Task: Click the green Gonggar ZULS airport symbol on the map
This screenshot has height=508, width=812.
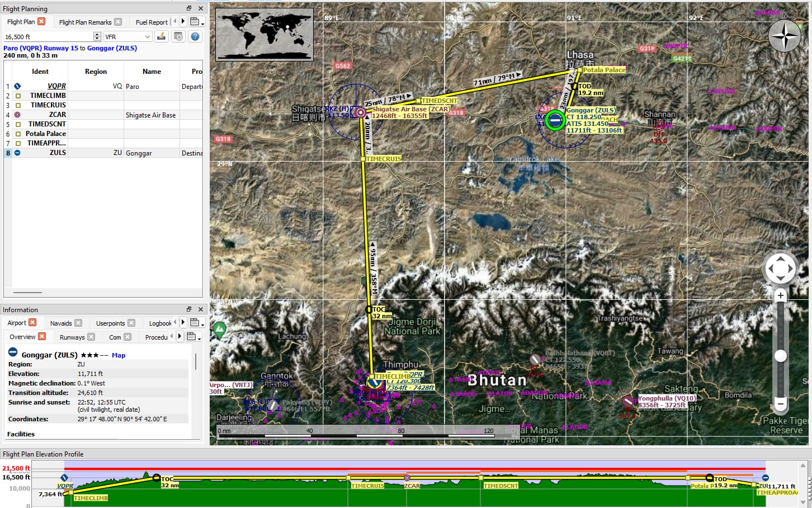Action: 555,120
